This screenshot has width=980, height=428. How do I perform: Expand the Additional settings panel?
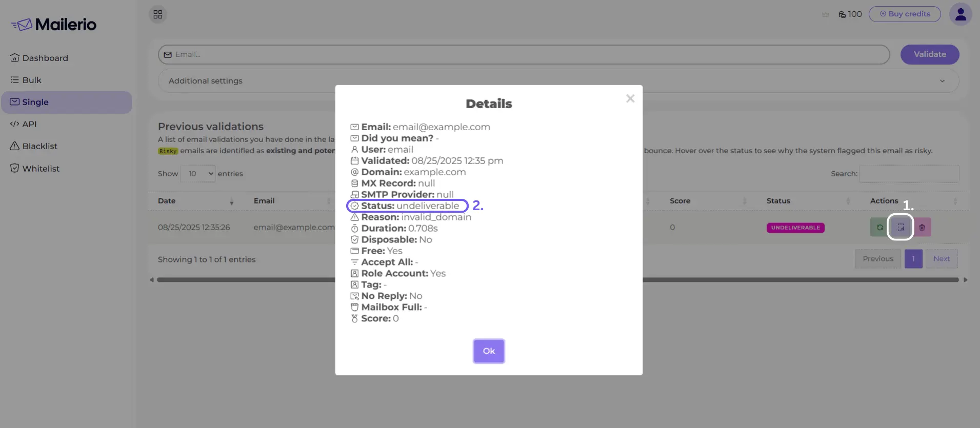click(558, 81)
